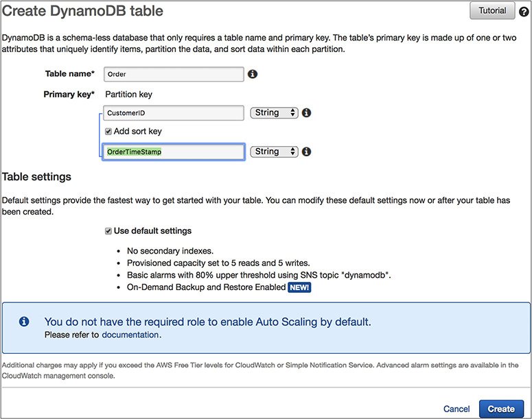Click info icon beside the CustomerID type selector
This screenshot has height=419, width=532.
(x=307, y=112)
